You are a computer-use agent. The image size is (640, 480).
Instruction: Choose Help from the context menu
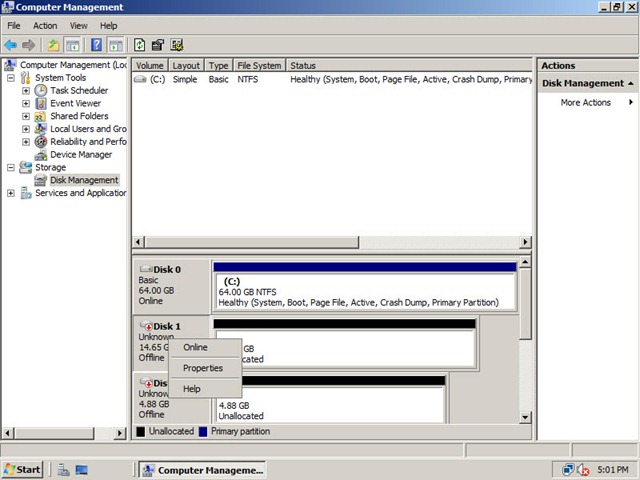[205, 389]
